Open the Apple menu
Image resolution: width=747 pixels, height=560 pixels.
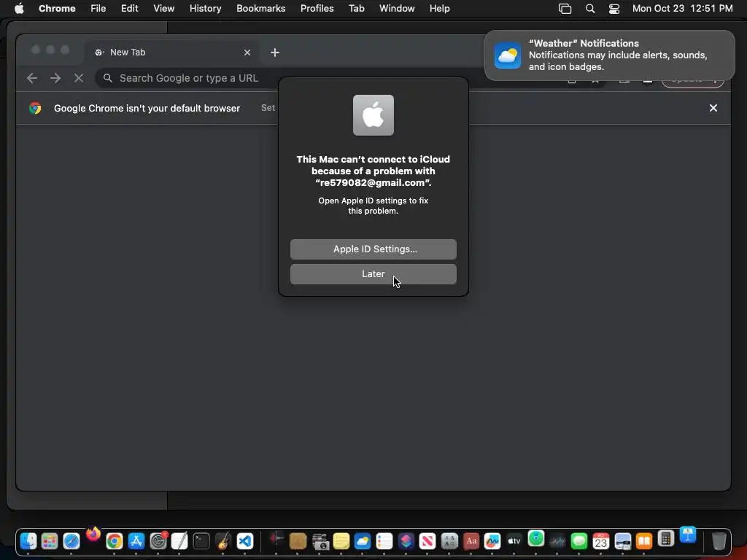pyautogui.click(x=19, y=9)
